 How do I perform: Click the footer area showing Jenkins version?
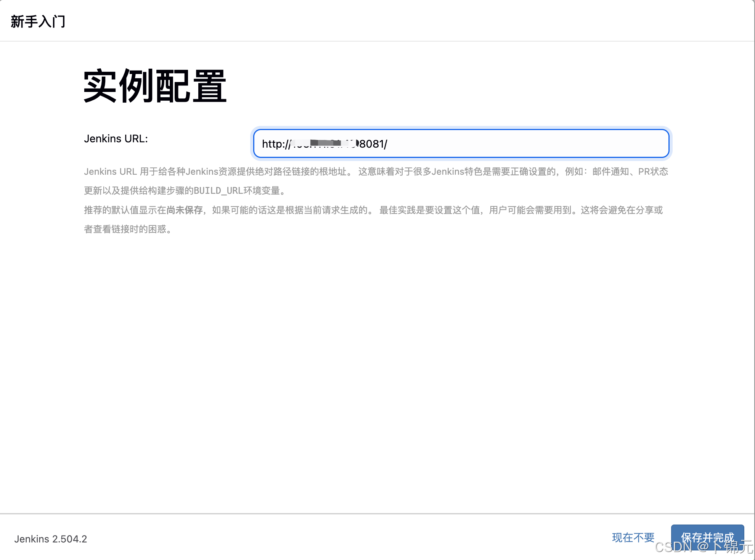click(51, 539)
